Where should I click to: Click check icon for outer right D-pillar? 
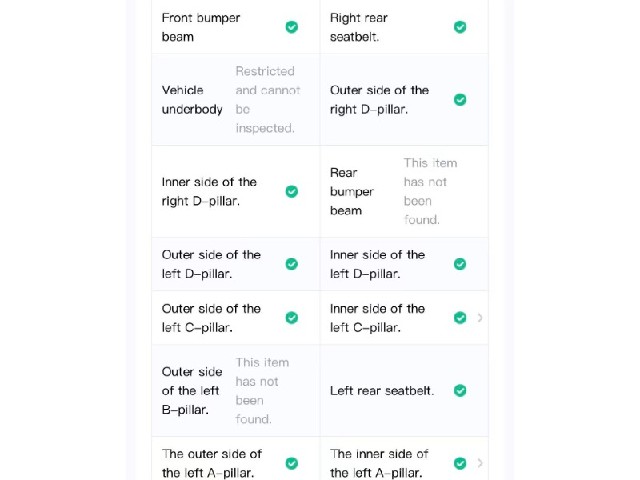click(460, 100)
